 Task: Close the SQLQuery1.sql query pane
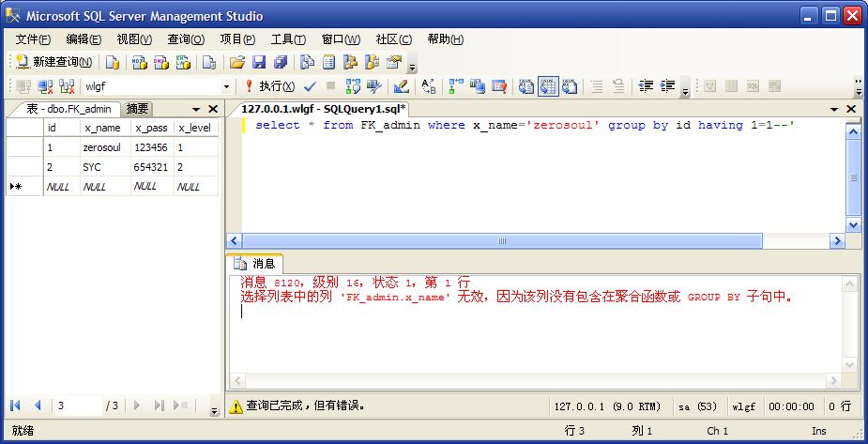coord(851,109)
